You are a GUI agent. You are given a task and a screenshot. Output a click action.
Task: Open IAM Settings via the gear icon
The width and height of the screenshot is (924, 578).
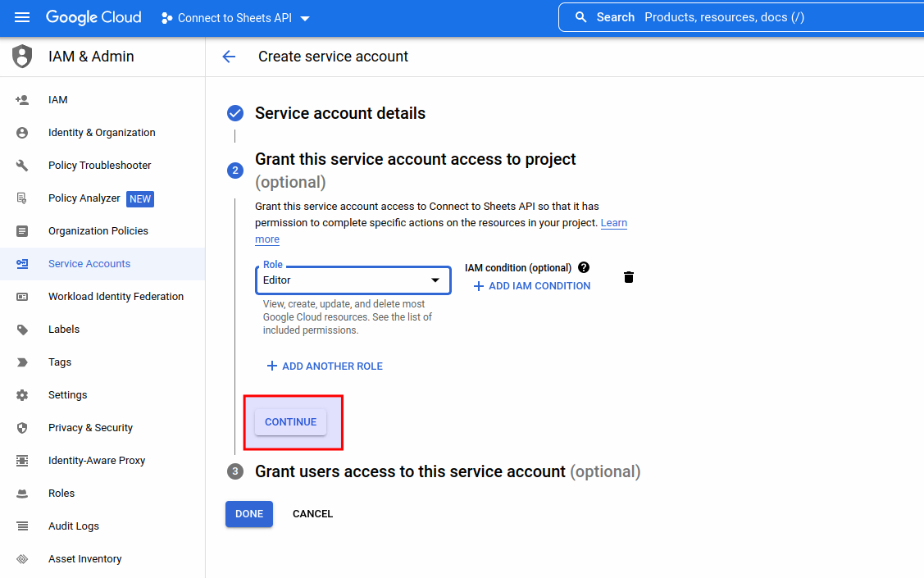(21, 394)
